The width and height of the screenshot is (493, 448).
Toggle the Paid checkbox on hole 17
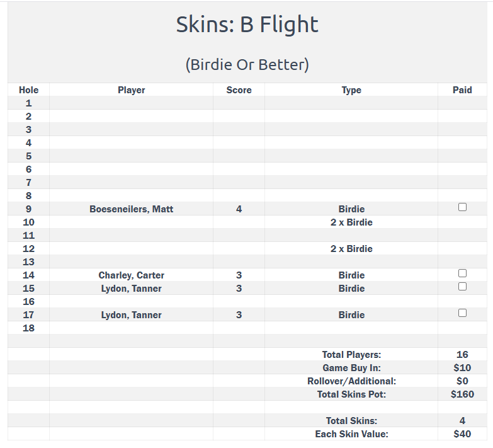462,313
